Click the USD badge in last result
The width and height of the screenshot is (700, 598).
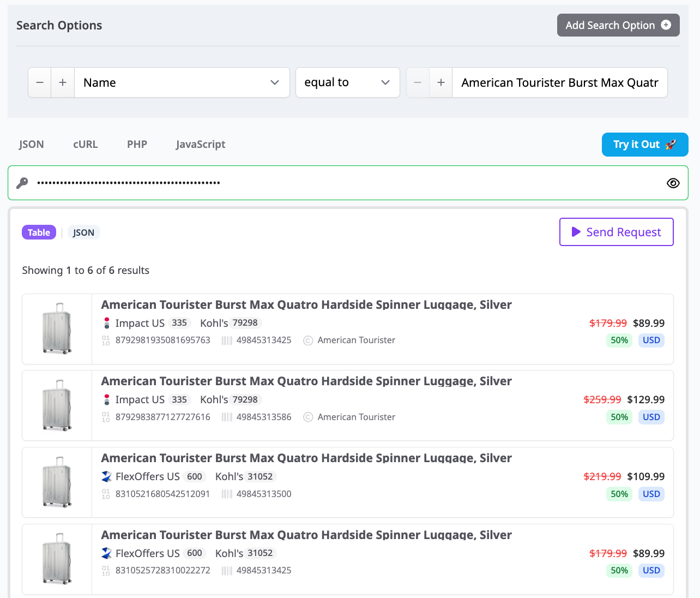coord(651,571)
